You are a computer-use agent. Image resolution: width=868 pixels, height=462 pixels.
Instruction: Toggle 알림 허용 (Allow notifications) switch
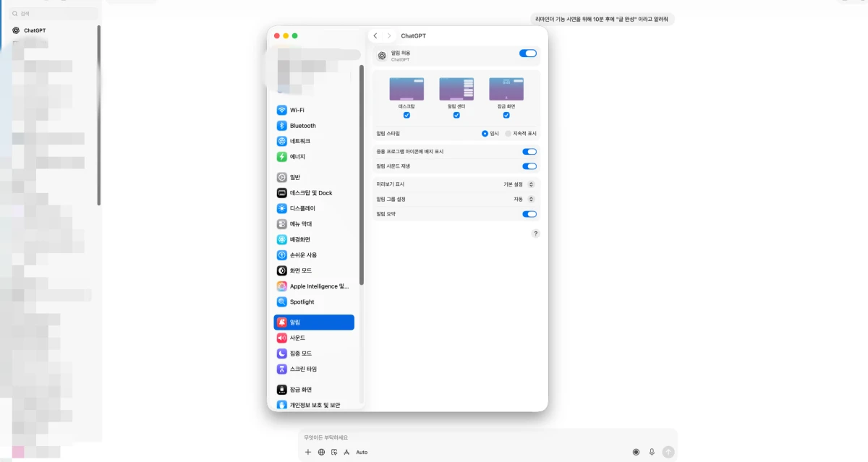tap(528, 54)
